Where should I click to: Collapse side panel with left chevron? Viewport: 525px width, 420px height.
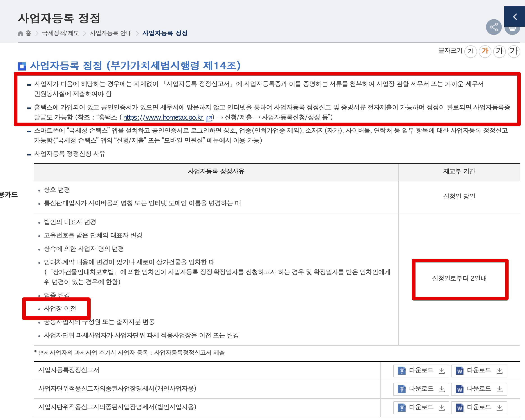coord(515,16)
